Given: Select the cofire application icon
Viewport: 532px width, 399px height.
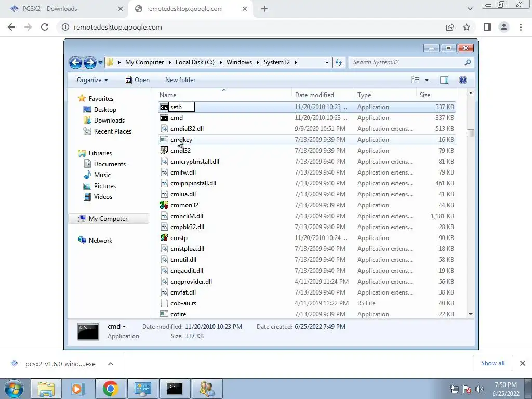Looking at the screenshot, I should pos(164,314).
